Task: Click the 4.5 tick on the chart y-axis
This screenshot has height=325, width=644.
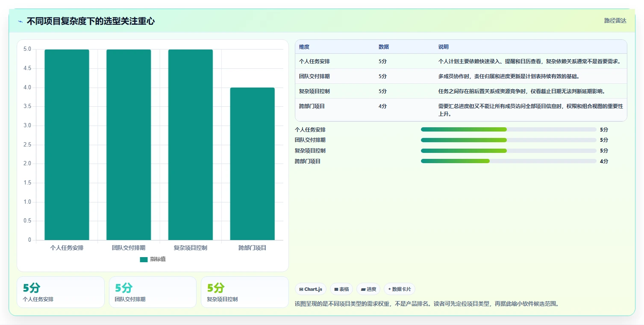Action: (27, 68)
